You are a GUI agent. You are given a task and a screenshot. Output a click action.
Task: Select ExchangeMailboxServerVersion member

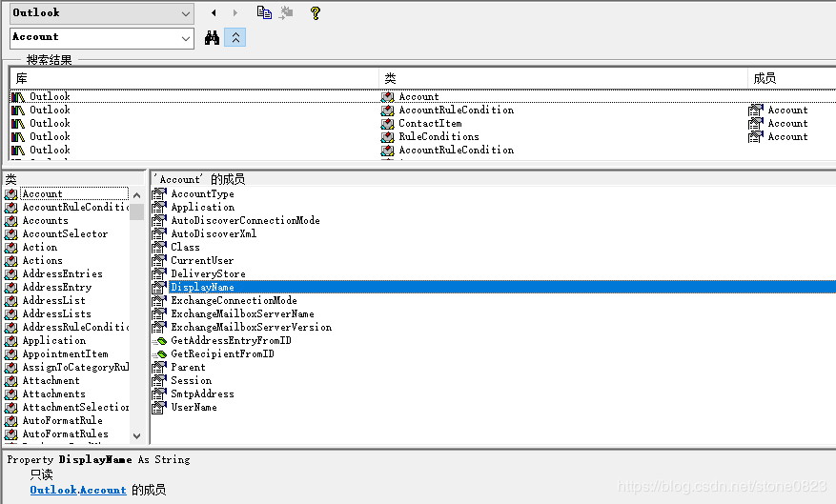tap(251, 327)
